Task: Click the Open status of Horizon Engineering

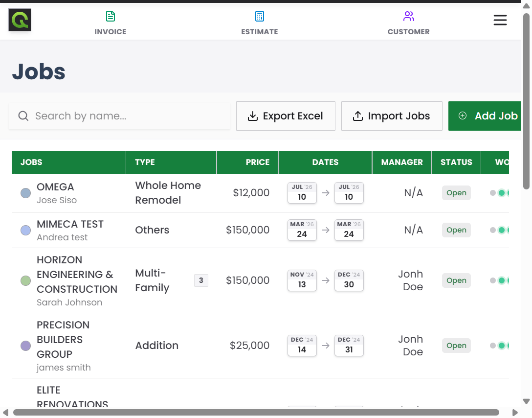Action: pyautogui.click(x=456, y=280)
